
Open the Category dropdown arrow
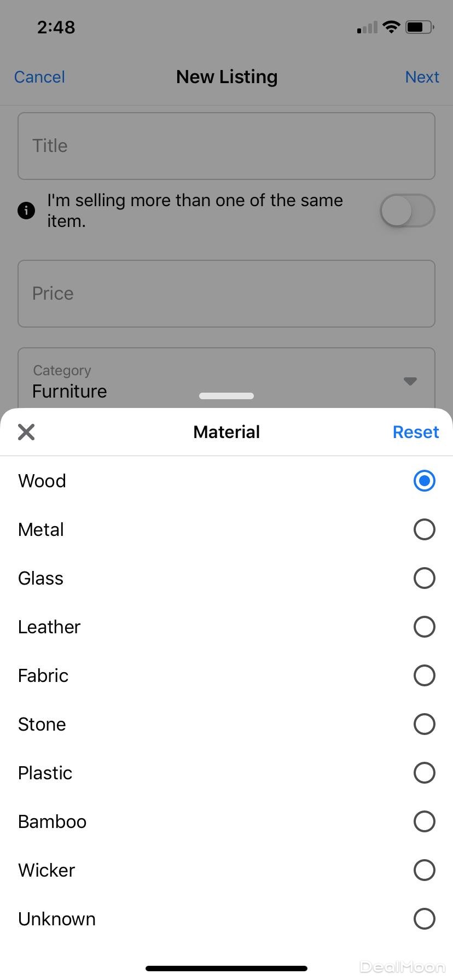pos(410,381)
